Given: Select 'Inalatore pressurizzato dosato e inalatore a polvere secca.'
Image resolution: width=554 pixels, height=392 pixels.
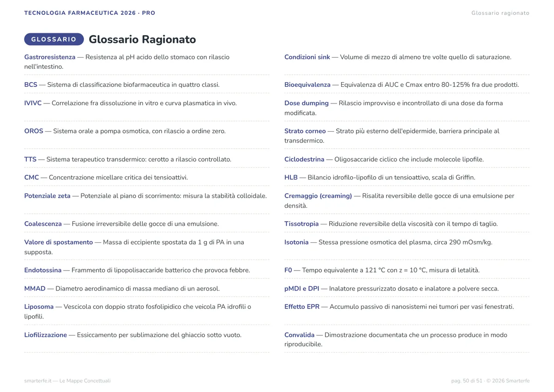Looking at the screenshot, I should 414,289.
